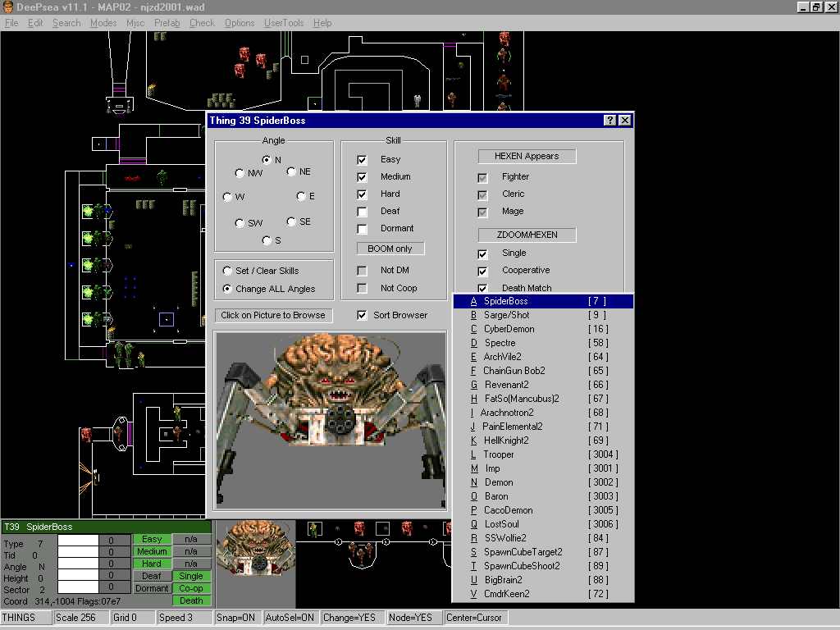Select the NE angle radio button
The image size is (840, 630).
292,172
